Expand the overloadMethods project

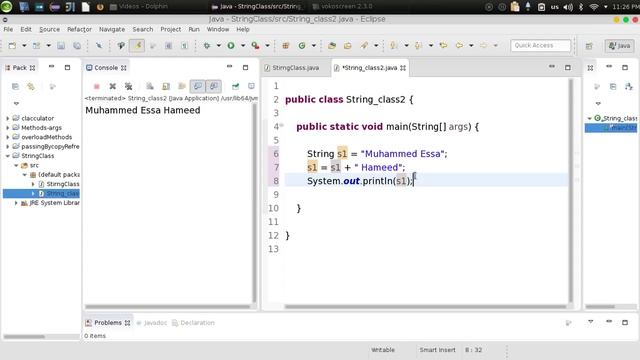pos(7,137)
